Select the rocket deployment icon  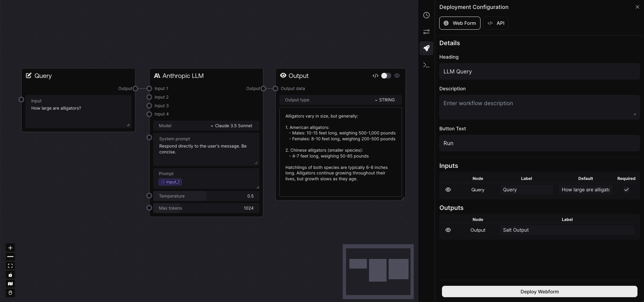pos(426,48)
